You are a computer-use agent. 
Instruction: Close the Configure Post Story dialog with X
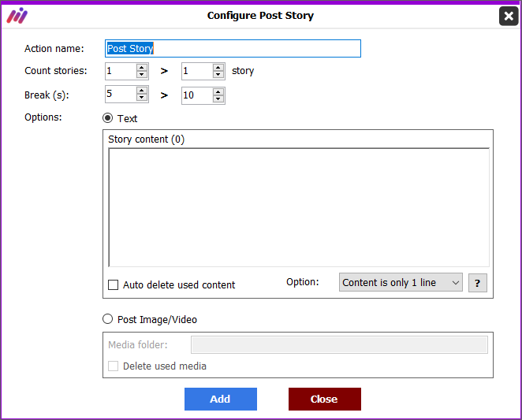tap(509, 16)
